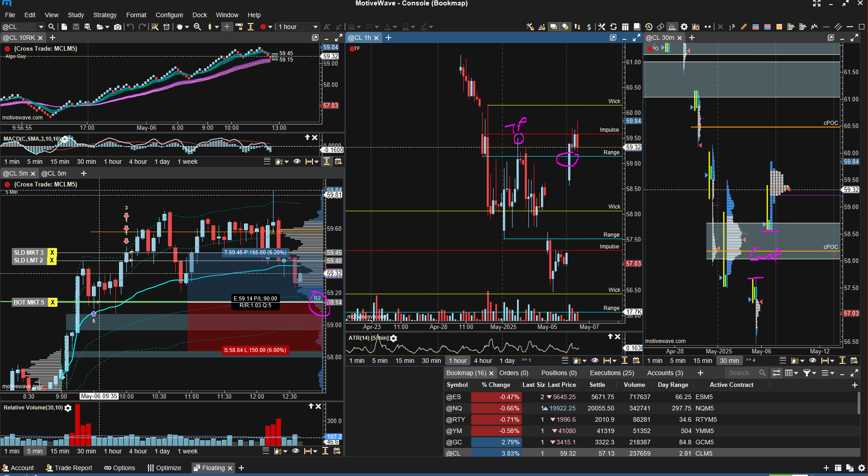The width and height of the screenshot is (868, 476).
Task: Toggle eye visibility on the 5m chart bar
Action: (x=296, y=451)
